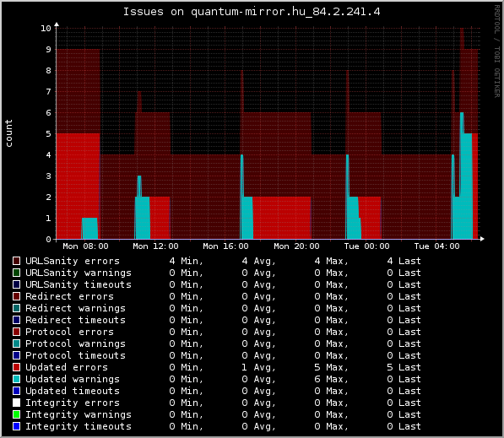
Task: Click the Mon 12:00 time axis label
Action: [155, 246]
